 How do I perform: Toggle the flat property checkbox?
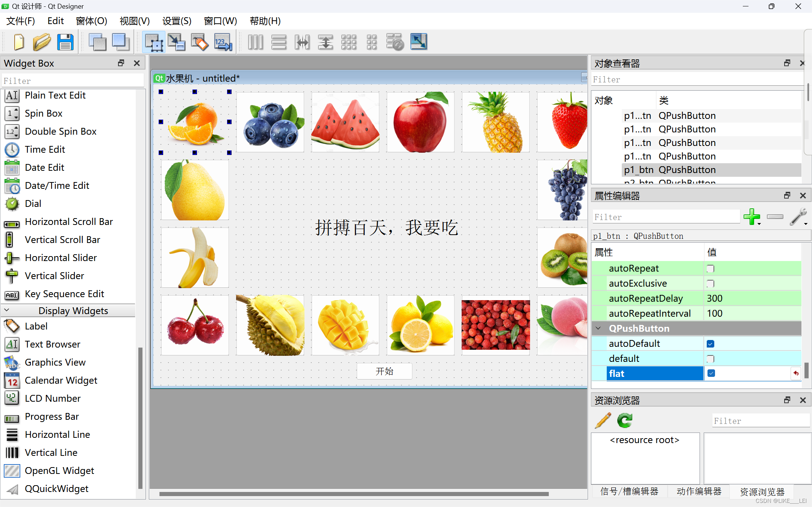tap(711, 373)
